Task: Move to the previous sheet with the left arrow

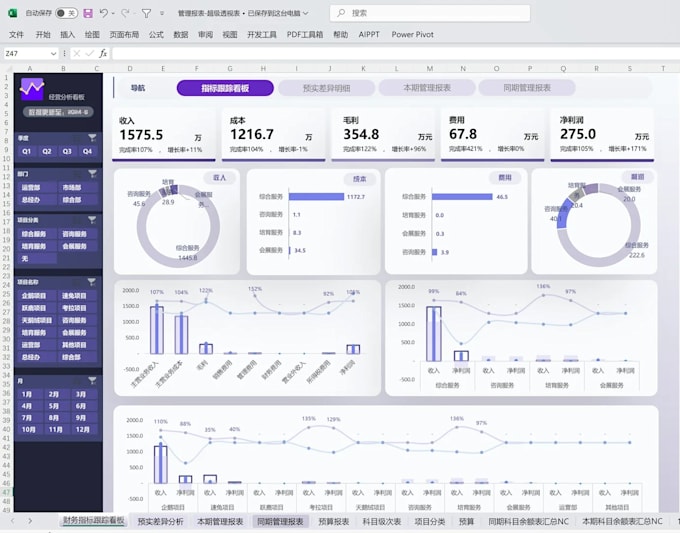Action: 13,520
